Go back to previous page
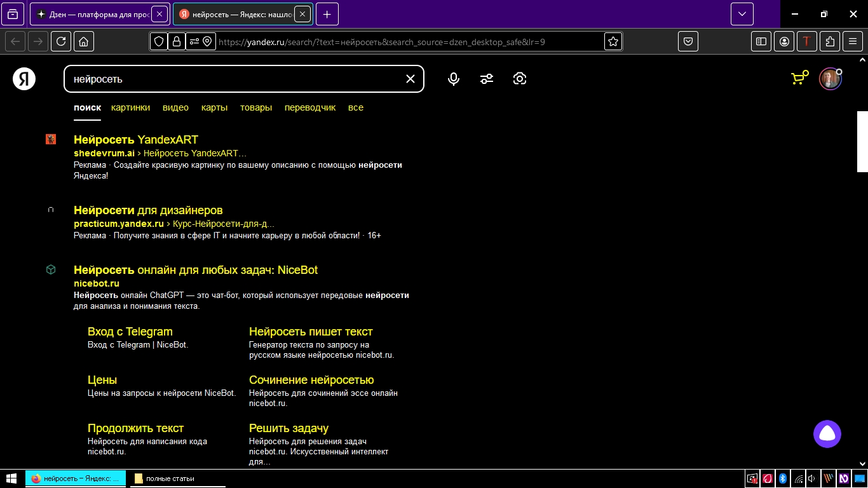Viewport: 868px width, 488px height. (15, 41)
